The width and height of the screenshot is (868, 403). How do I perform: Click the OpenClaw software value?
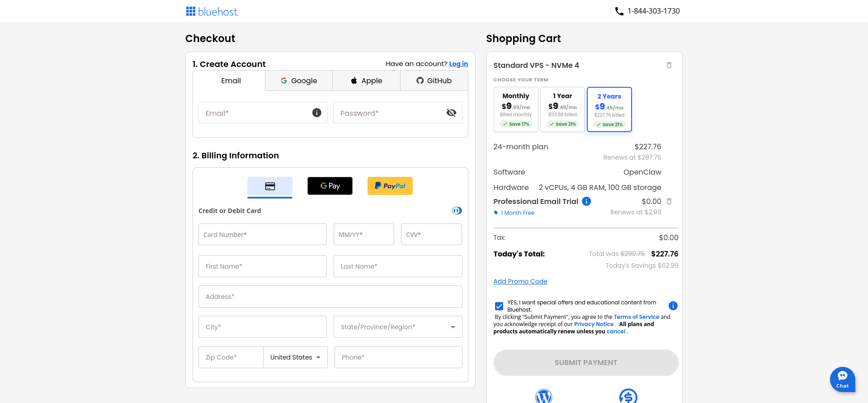(642, 172)
